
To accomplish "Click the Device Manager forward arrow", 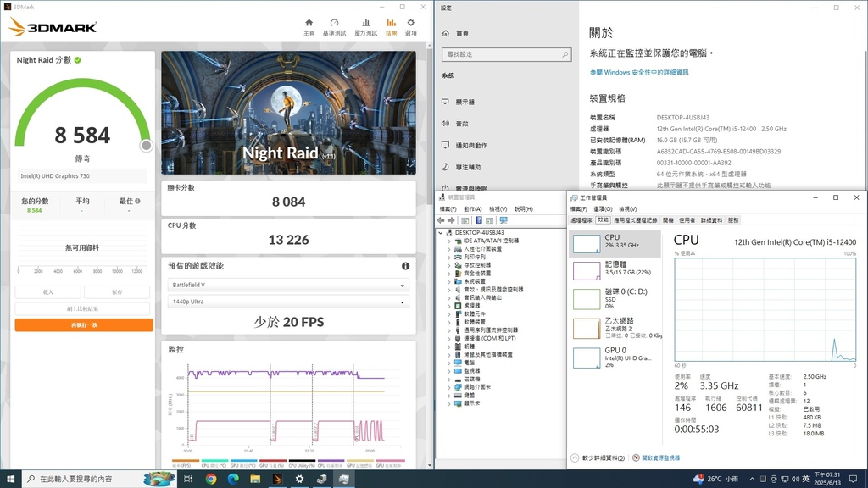I will (x=451, y=220).
